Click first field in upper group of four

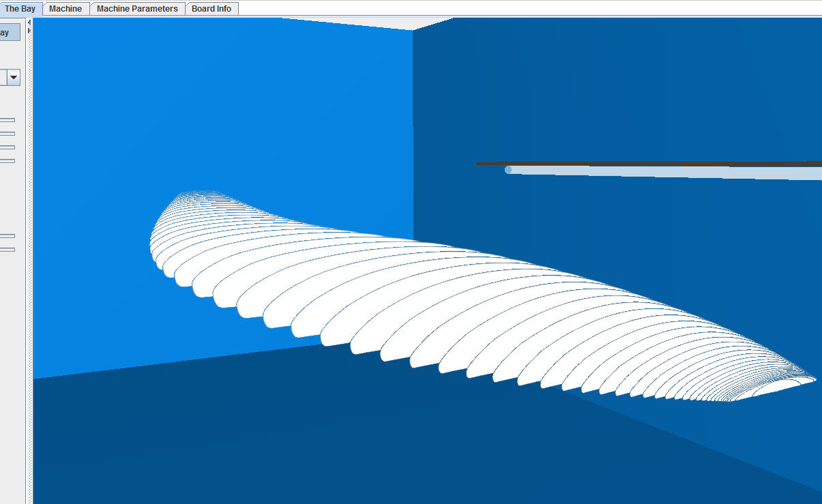tap(8, 120)
